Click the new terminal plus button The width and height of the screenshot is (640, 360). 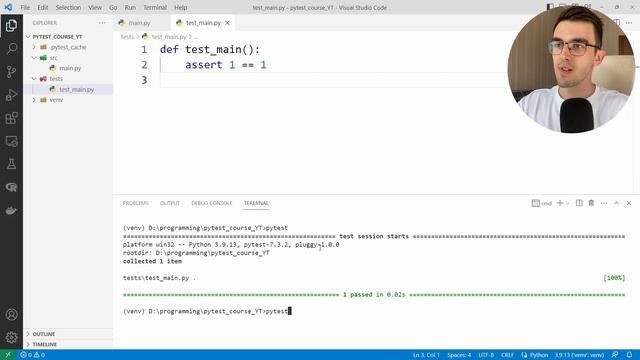pyautogui.click(x=560, y=203)
